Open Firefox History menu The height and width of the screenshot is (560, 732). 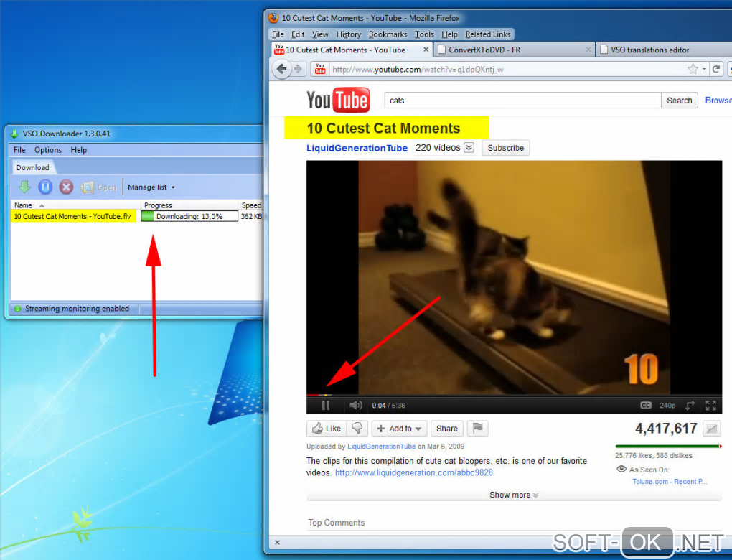tap(349, 34)
